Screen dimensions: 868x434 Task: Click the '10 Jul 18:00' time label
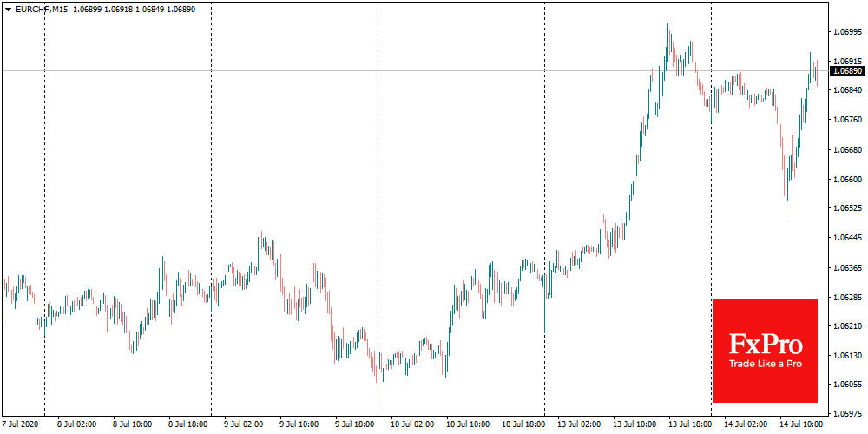(x=522, y=425)
